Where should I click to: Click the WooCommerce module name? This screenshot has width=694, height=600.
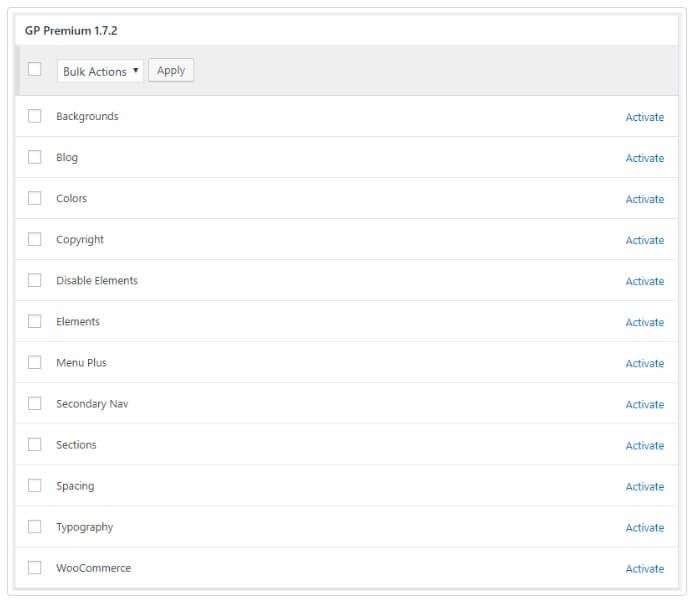[93, 568]
